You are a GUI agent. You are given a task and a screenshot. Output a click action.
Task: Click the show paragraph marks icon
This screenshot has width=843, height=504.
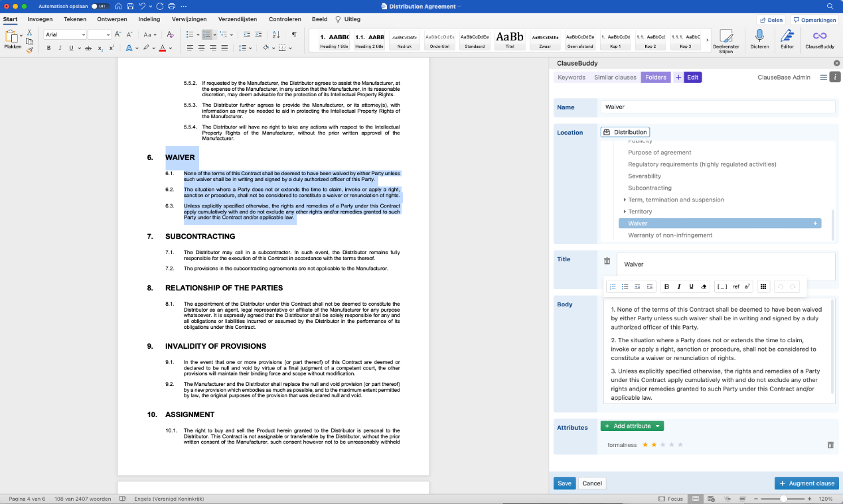point(294,34)
